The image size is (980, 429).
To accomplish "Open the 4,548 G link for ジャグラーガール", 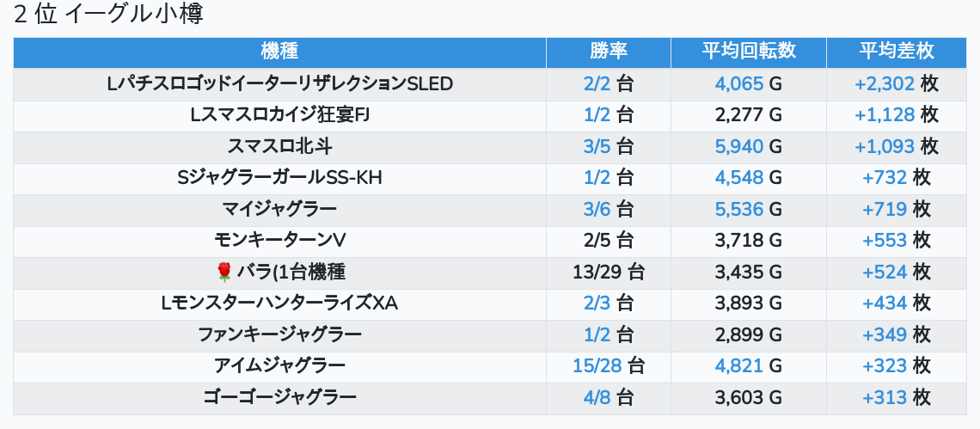I will 739,178.
